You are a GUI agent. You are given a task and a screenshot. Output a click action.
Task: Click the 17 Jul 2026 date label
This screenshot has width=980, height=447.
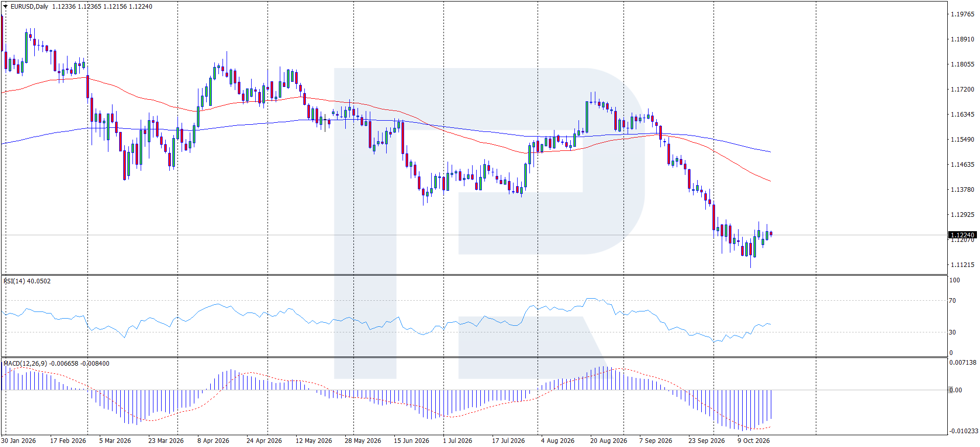pos(508,441)
